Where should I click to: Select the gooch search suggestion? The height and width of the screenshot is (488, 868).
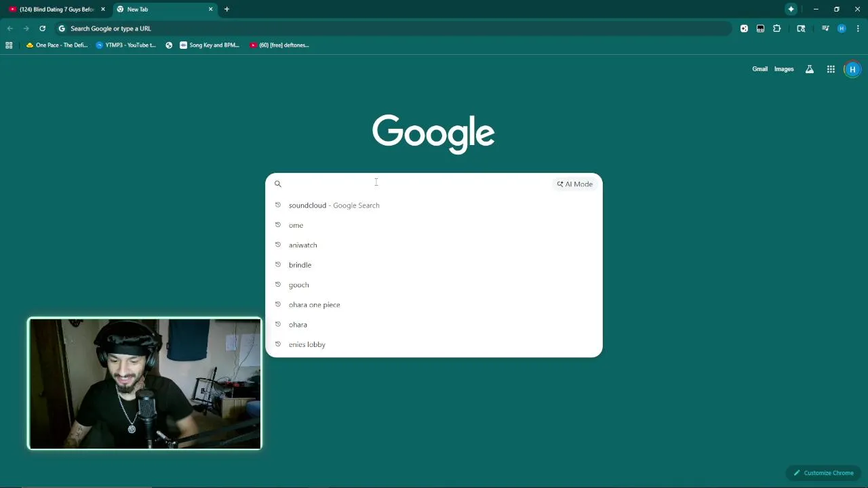[433, 285]
